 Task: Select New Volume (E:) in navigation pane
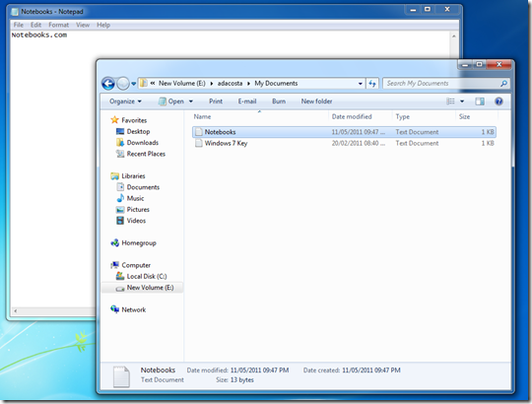(151, 288)
